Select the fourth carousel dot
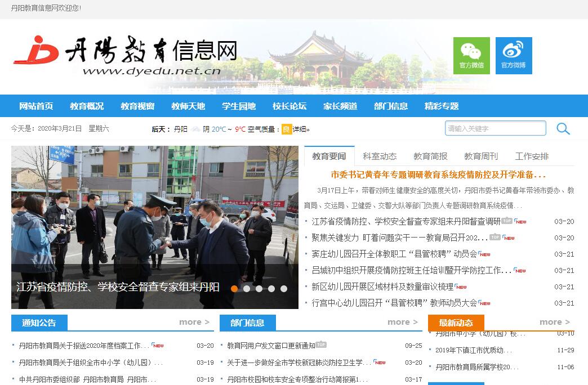The image size is (588, 385). point(271,289)
